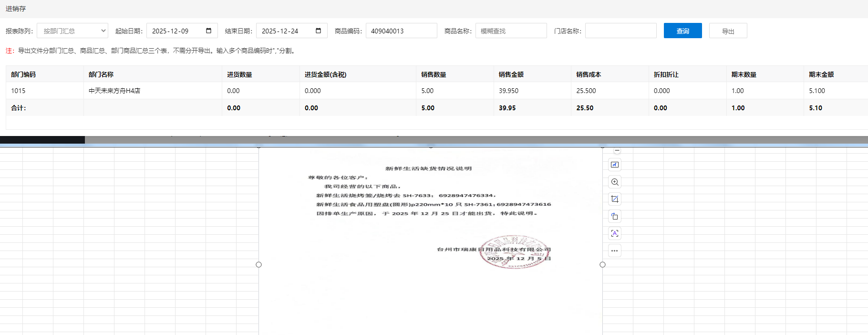Click the blue 查询 button

point(682,31)
